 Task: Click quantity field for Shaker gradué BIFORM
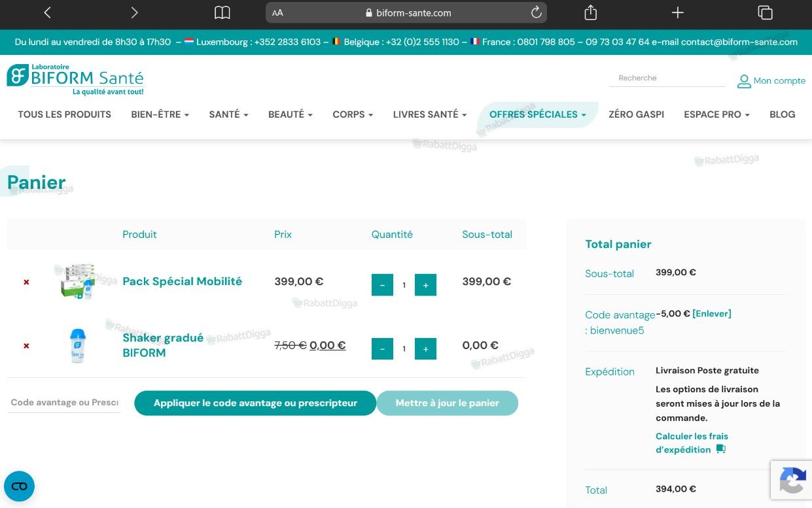coord(404,349)
